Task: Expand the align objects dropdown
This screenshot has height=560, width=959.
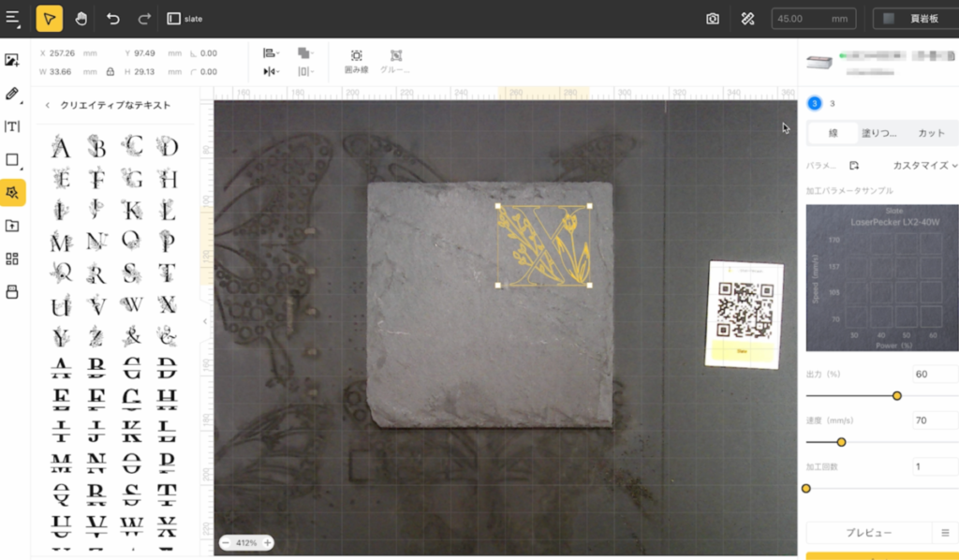Action: pyautogui.click(x=271, y=53)
